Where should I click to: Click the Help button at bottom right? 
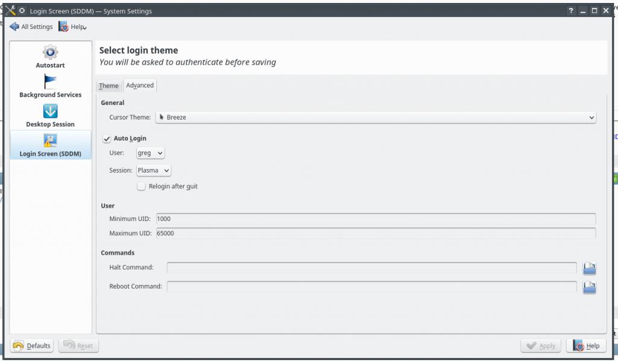(586, 346)
